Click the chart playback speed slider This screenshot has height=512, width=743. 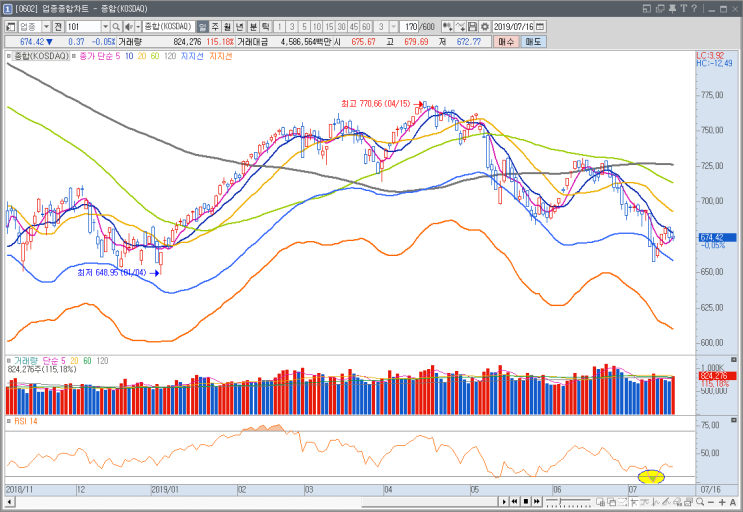point(568,502)
